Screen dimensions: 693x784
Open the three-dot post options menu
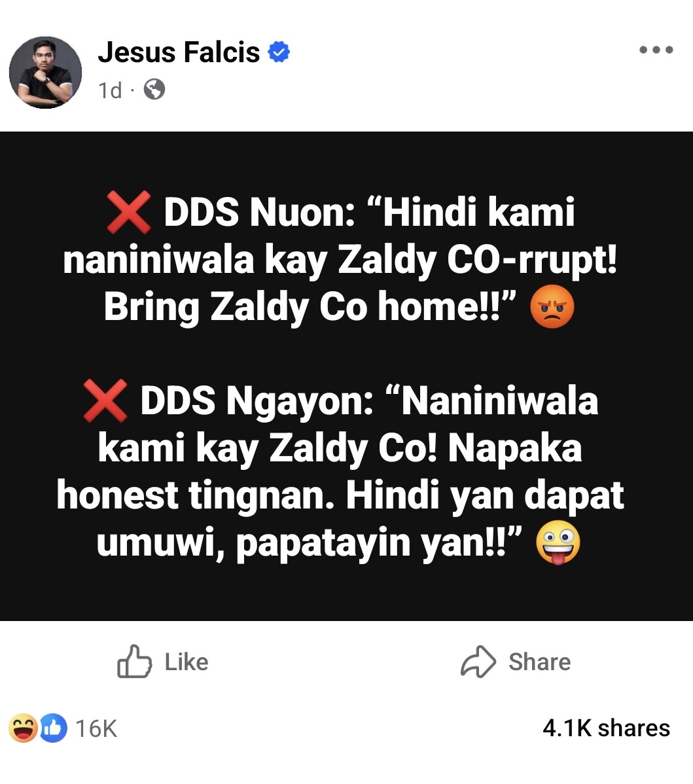tap(656, 50)
